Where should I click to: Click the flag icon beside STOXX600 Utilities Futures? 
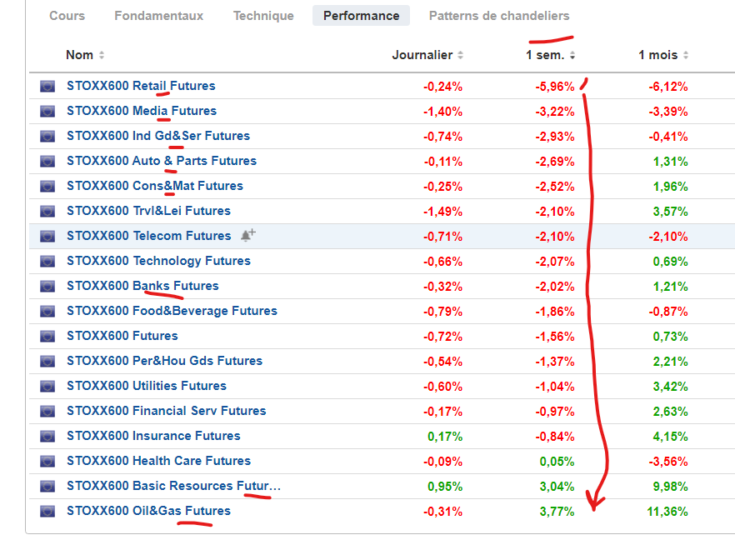click(x=47, y=386)
